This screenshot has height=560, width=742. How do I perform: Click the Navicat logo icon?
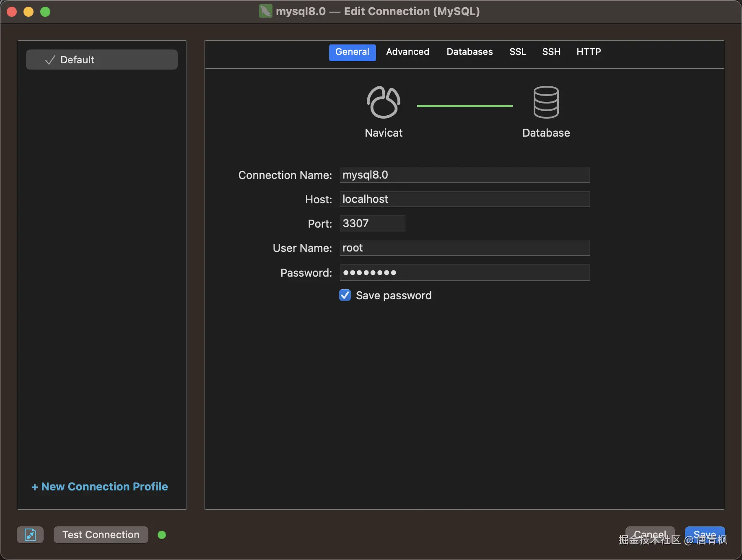click(x=384, y=102)
